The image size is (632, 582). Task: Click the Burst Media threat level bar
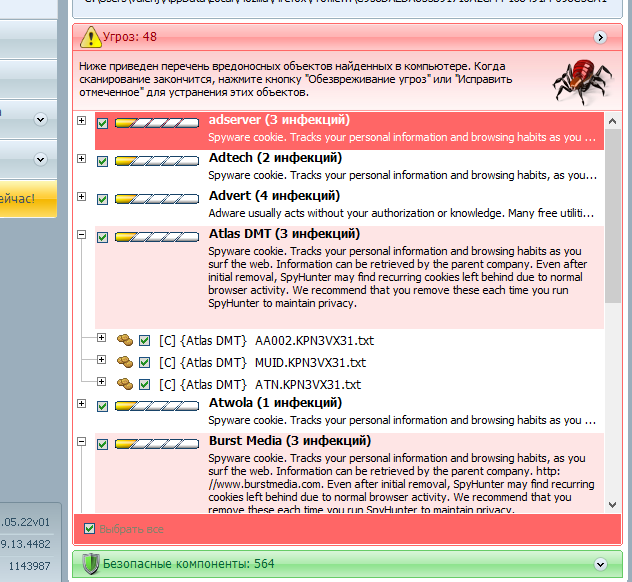[x=157, y=444]
